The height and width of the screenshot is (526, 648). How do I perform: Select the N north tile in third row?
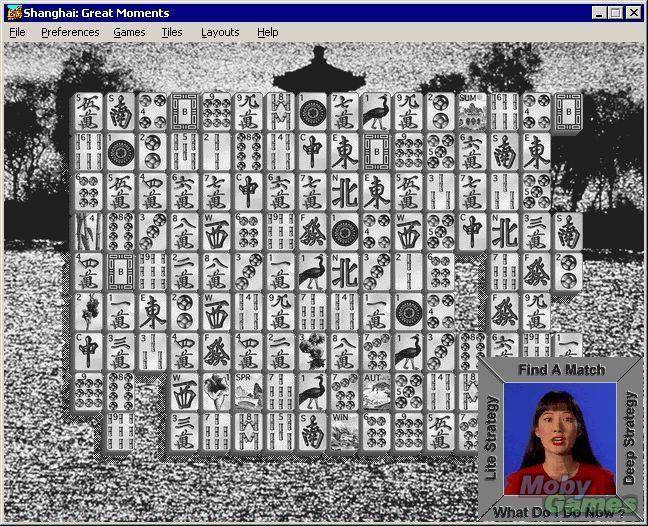tap(344, 191)
